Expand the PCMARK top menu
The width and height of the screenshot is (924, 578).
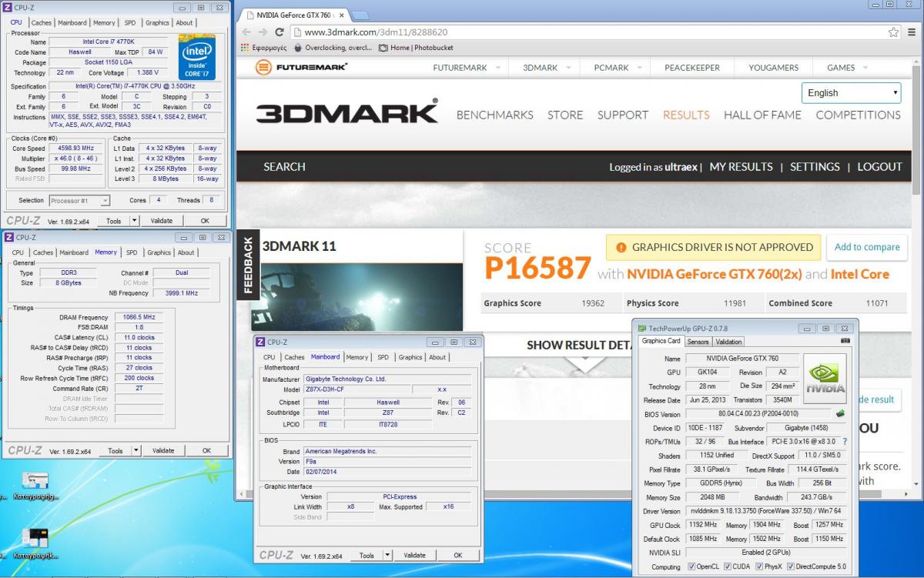click(x=639, y=68)
